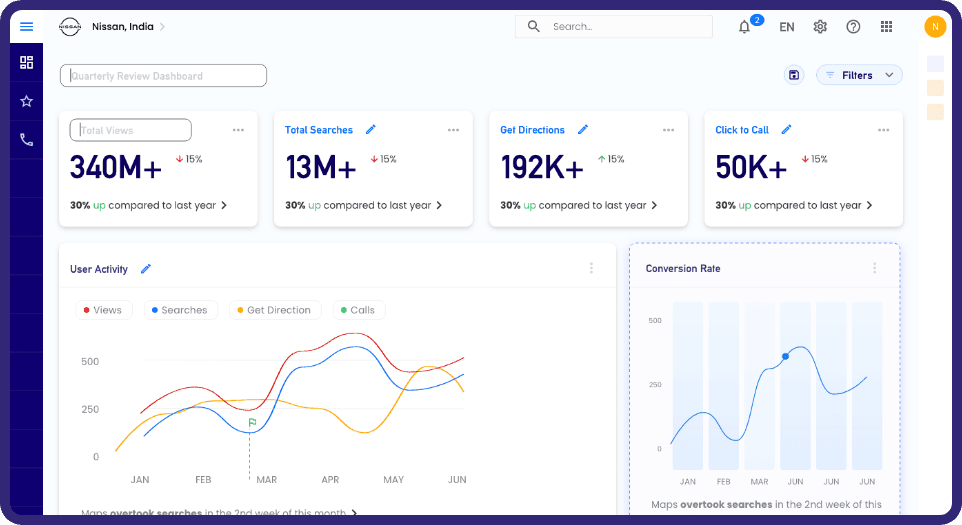962x525 pixels.
Task: Expand Get Directions year comparison chevron
Action: (654, 205)
